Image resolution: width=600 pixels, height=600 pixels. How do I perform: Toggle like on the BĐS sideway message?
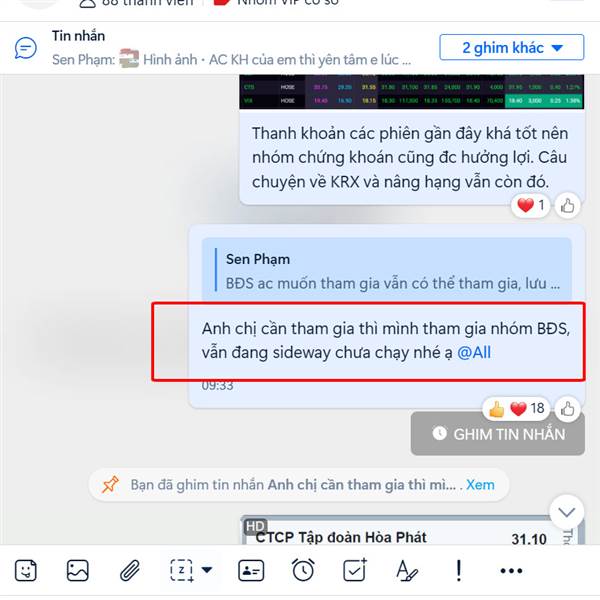tap(567, 409)
